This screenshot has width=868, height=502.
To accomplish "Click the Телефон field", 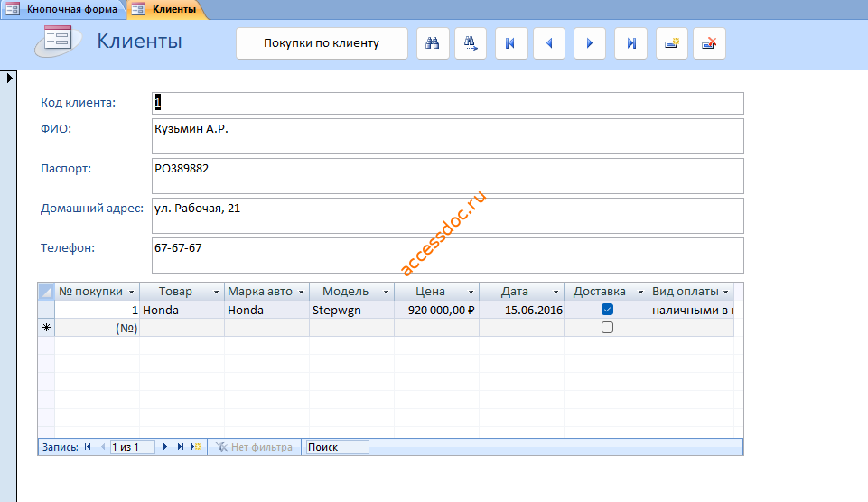I will [x=448, y=256].
